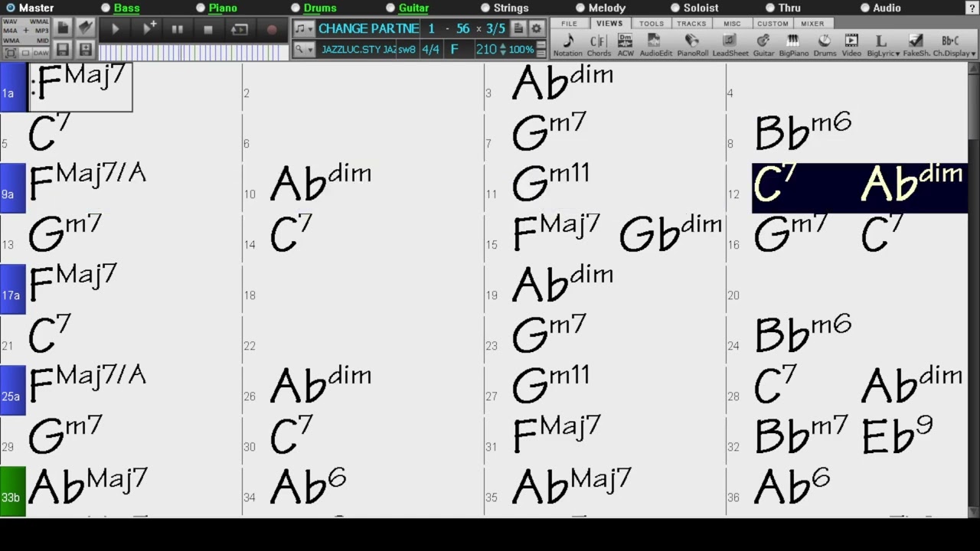Open the key signature F selector
This screenshot has width=980, height=551.
(x=454, y=49)
